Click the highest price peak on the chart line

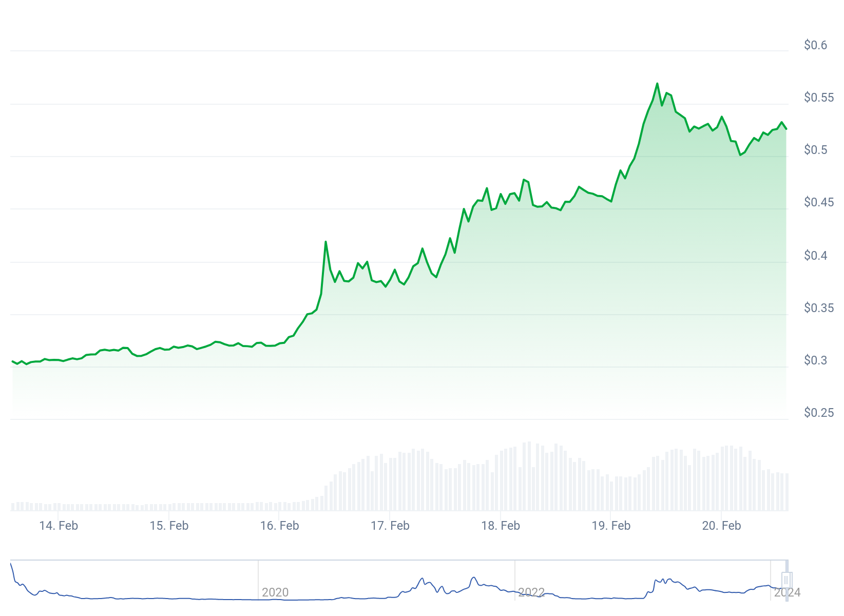[657, 84]
